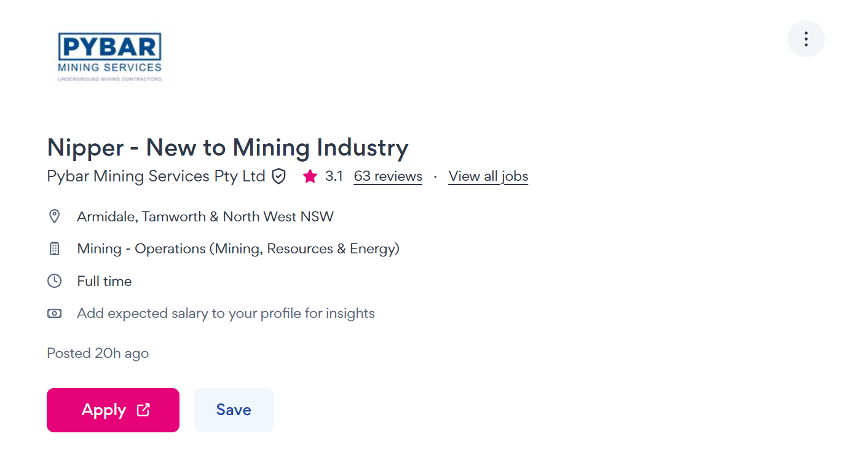This screenshot has width=868, height=460.
Task: Click the Pybar Mining Services logo
Action: tap(109, 57)
